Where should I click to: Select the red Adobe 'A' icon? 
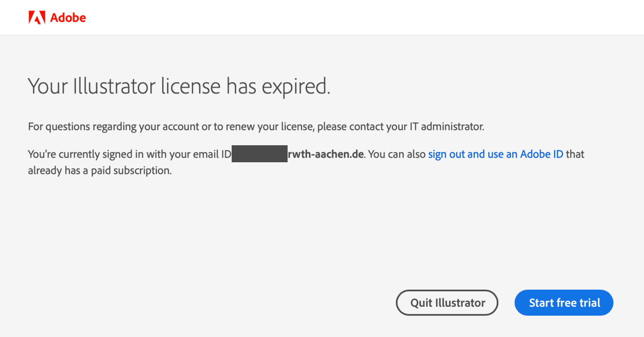(36, 17)
